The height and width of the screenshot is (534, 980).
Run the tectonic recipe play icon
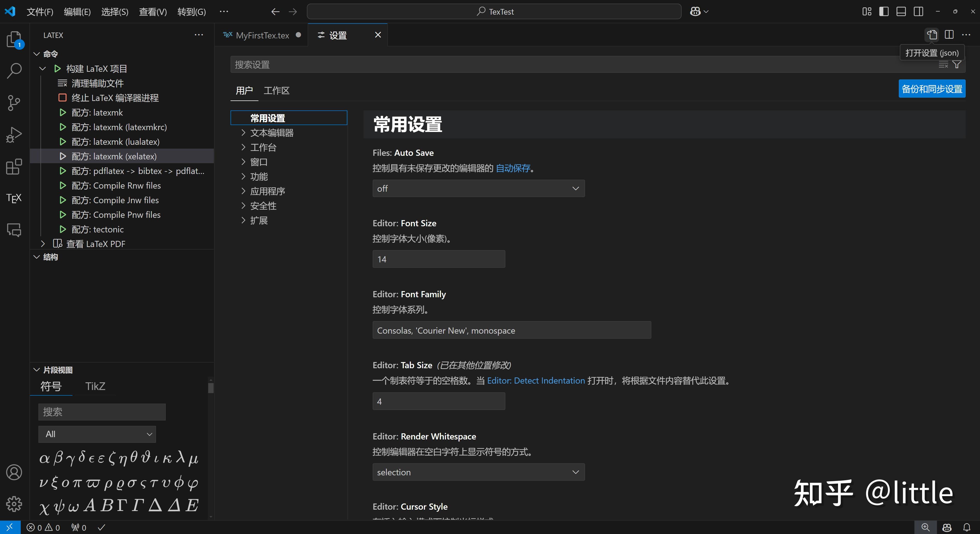63,229
